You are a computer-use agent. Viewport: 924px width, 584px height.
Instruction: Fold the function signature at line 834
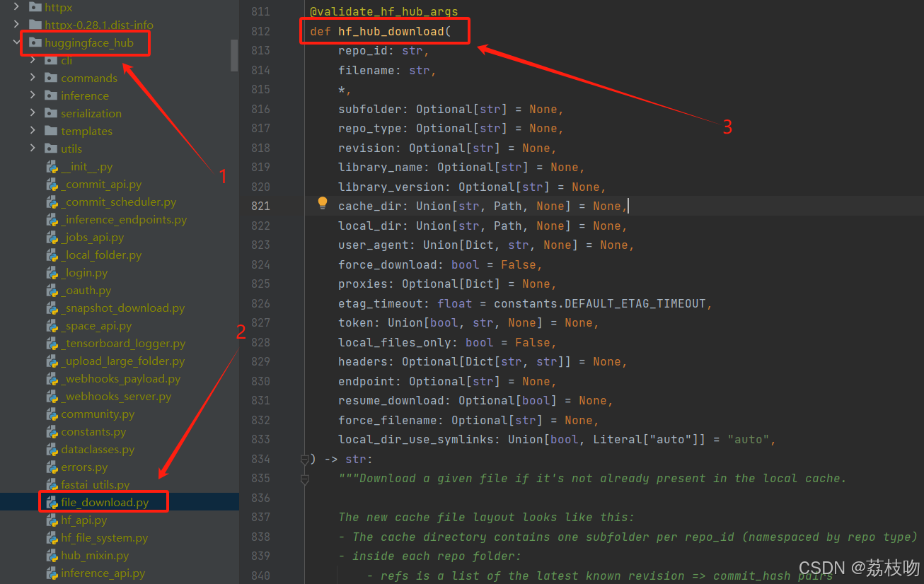(304, 460)
